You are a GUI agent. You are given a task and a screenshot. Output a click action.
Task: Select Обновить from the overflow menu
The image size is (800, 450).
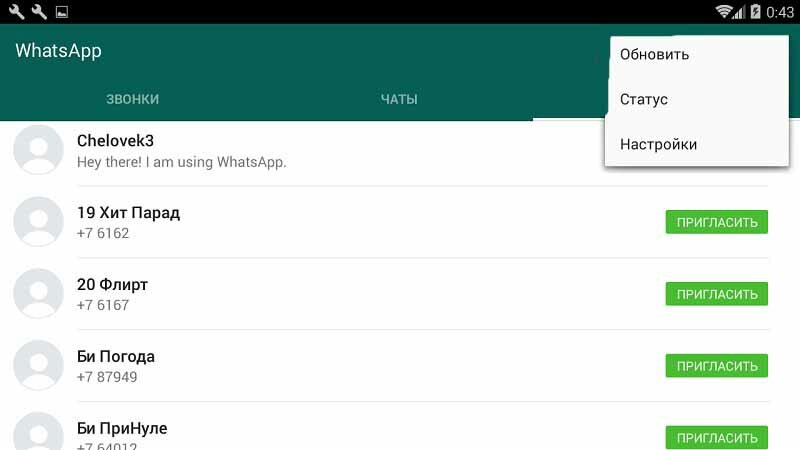coord(654,54)
